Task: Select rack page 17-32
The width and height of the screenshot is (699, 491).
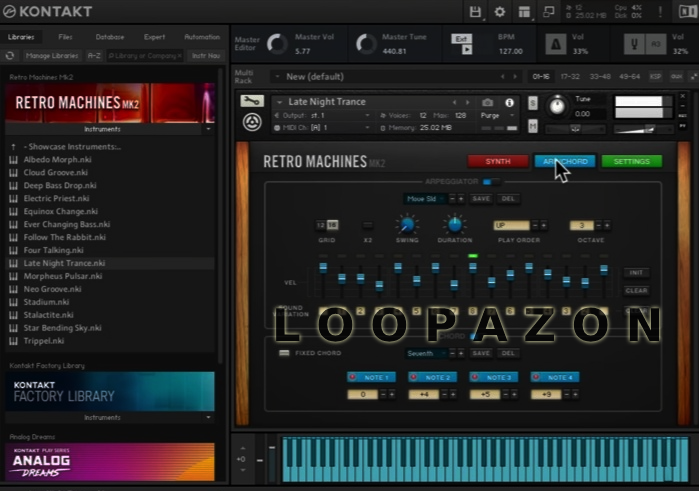Action: [x=570, y=77]
